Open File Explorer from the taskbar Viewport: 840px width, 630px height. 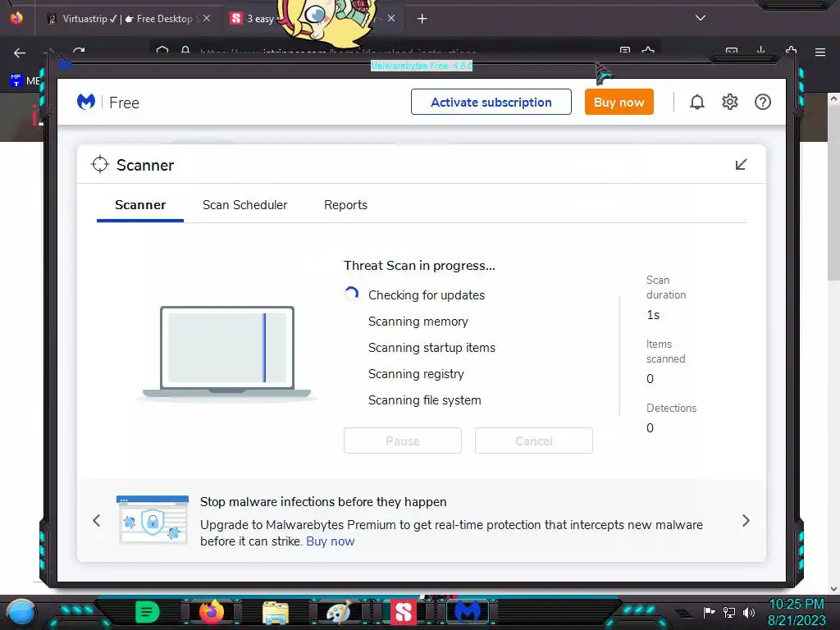[276, 613]
